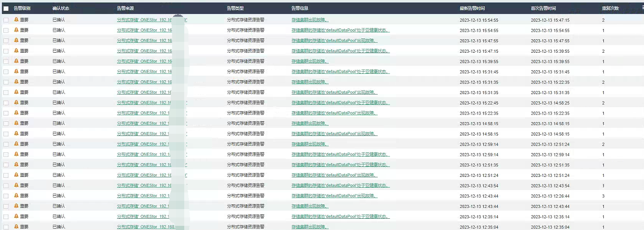
Task: Check the box for the 存储集群出现故障 row at 15:54:55
Action: point(6,20)
